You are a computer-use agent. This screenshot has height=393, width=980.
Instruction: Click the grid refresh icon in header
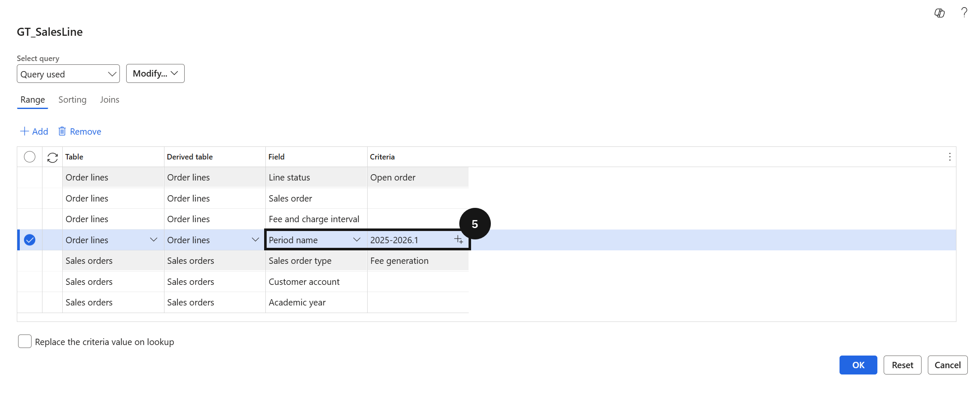coord(53,157)
